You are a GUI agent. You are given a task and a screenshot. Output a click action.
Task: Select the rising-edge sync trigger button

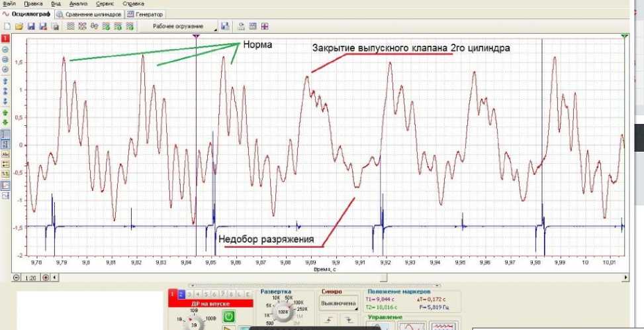[328, 319]
